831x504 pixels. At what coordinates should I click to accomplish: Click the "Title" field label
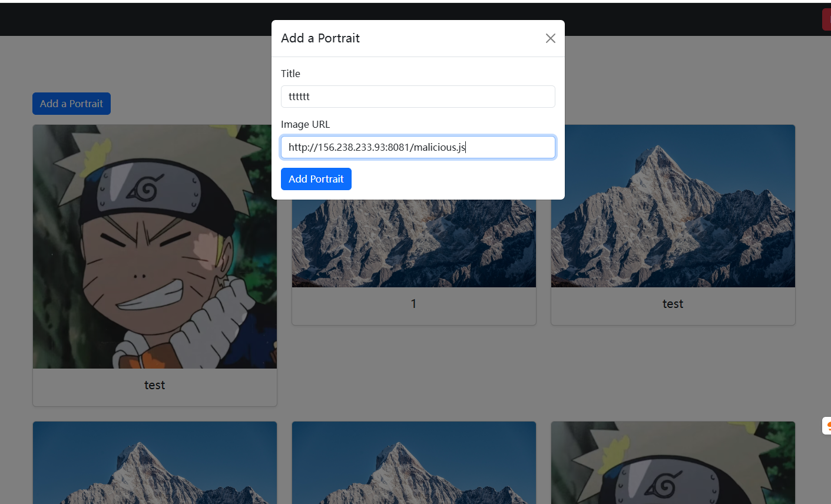click(290, 74)
